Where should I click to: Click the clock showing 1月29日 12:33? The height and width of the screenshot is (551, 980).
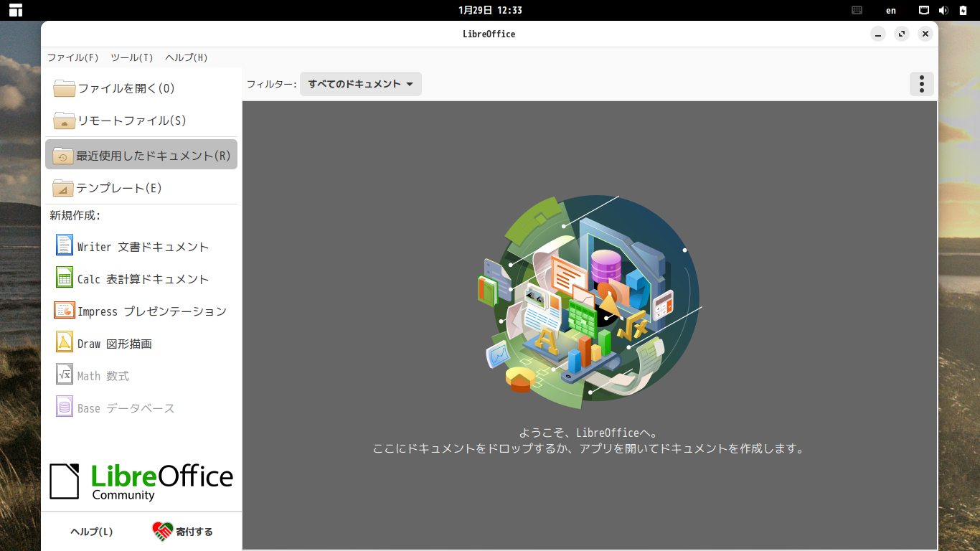490,10
